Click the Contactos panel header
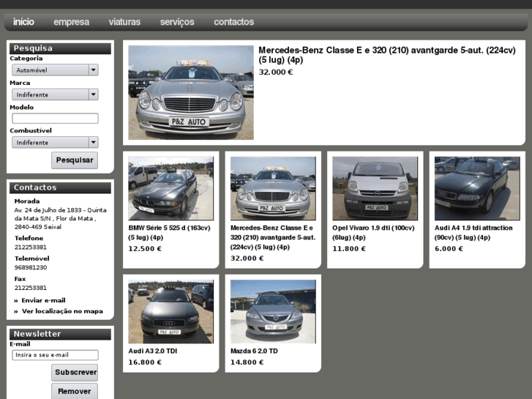This screenshot has height=399, width=532. [x=60, y=187]
